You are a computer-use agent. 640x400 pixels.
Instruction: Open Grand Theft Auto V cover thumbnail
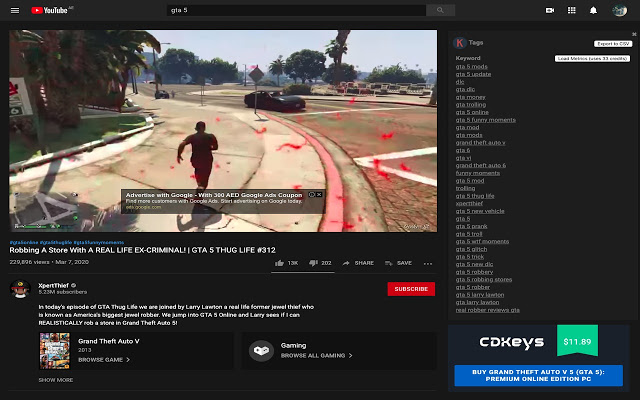54,351
